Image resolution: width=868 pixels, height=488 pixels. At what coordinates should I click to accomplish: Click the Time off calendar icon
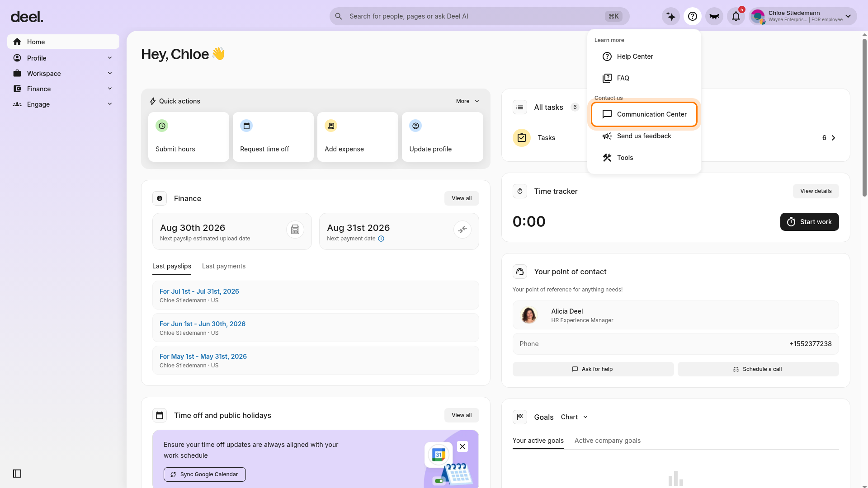click(x=160, y=415)
